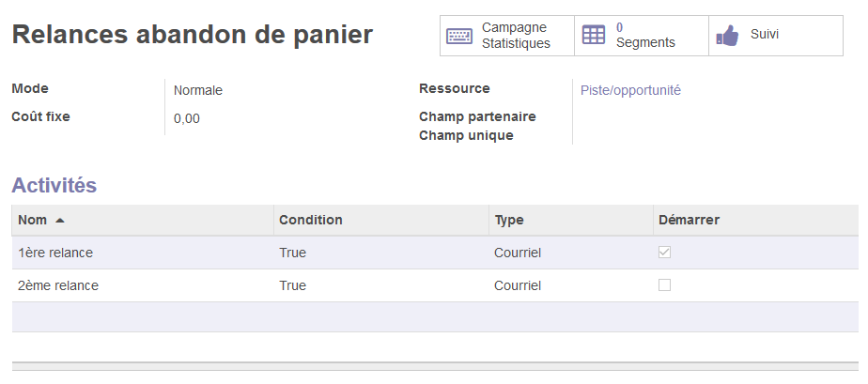Click the Activités section heading
Screen dimensions: 868x384
(x=54, y=185)
